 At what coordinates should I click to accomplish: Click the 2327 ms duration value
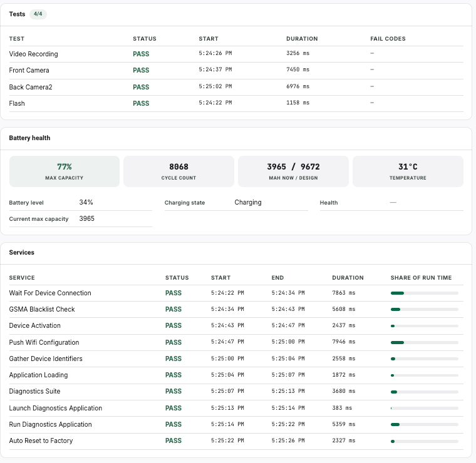pyautogui.click(x=344, y=440)
